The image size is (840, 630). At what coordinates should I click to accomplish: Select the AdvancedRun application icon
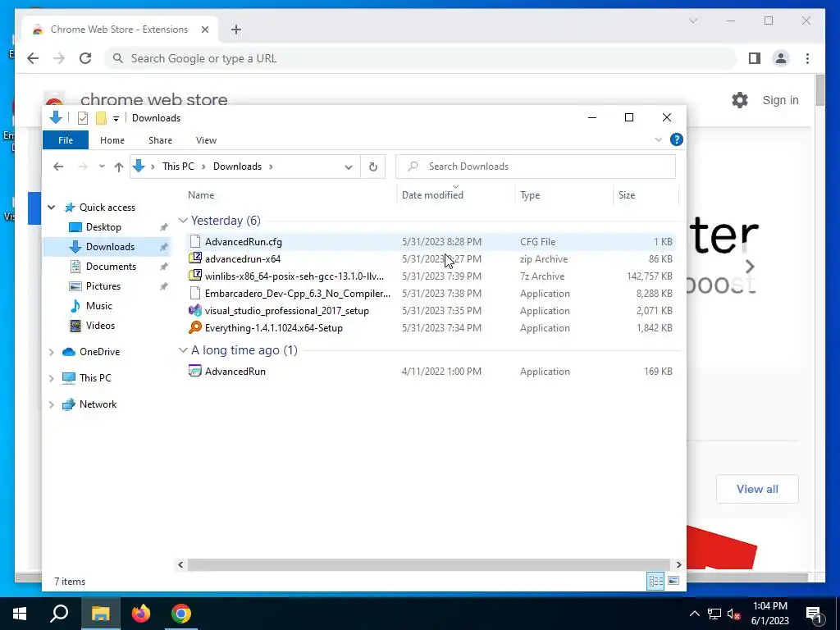coord(195,372)
